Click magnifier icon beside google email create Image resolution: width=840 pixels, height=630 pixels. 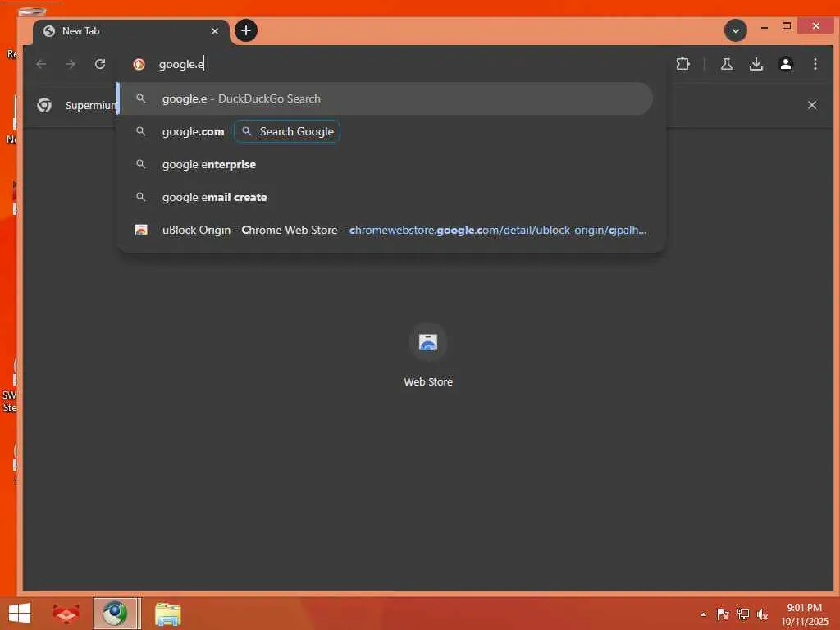tap(141, 197)
